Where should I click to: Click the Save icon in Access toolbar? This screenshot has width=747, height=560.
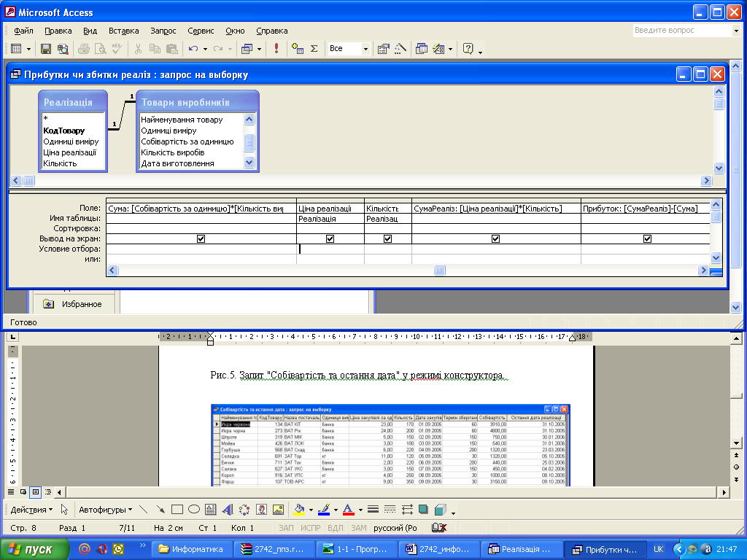coord(46,49)
